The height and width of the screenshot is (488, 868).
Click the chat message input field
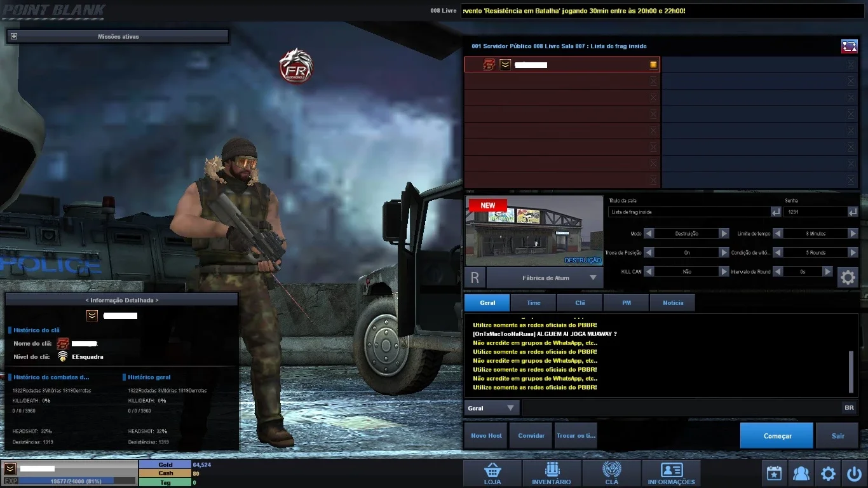[681, 408]
